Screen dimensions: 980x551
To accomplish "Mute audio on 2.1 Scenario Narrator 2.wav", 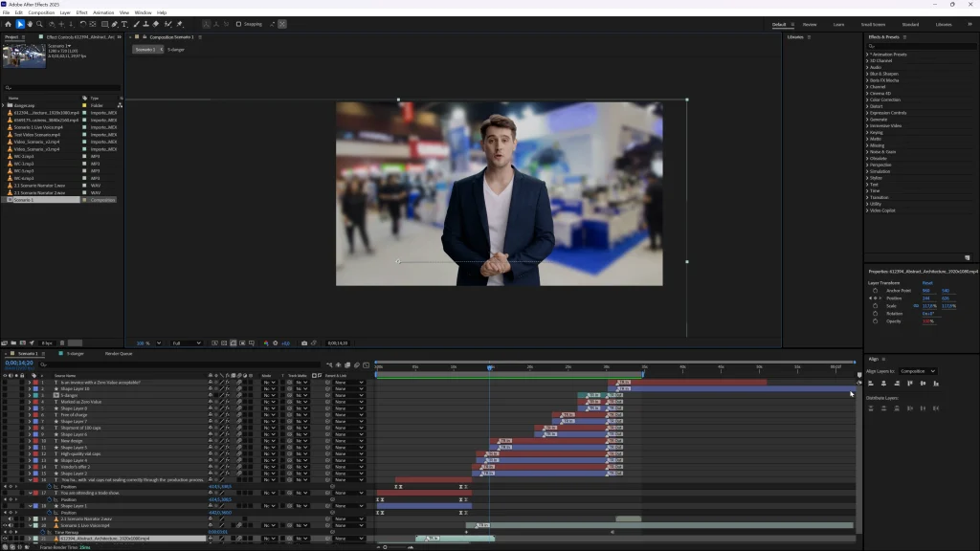I will (10, 518).
